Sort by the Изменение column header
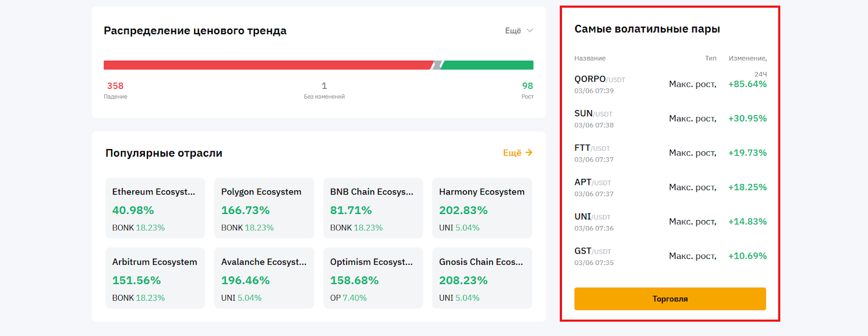Screen dimensions: 868x336 coord(747,59)
